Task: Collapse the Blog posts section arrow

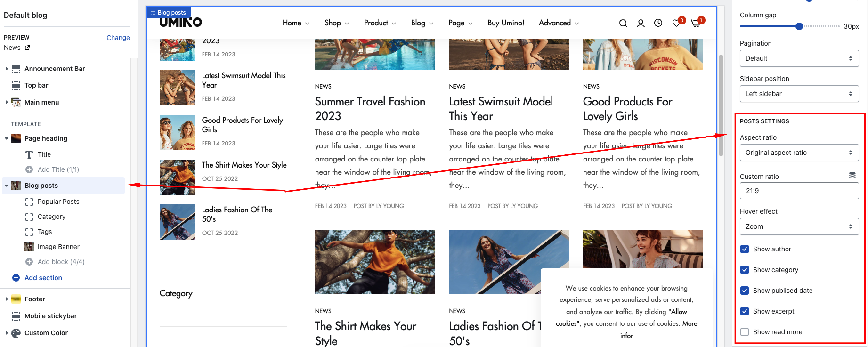Action: pyautogui.click(x=7, y=186)
